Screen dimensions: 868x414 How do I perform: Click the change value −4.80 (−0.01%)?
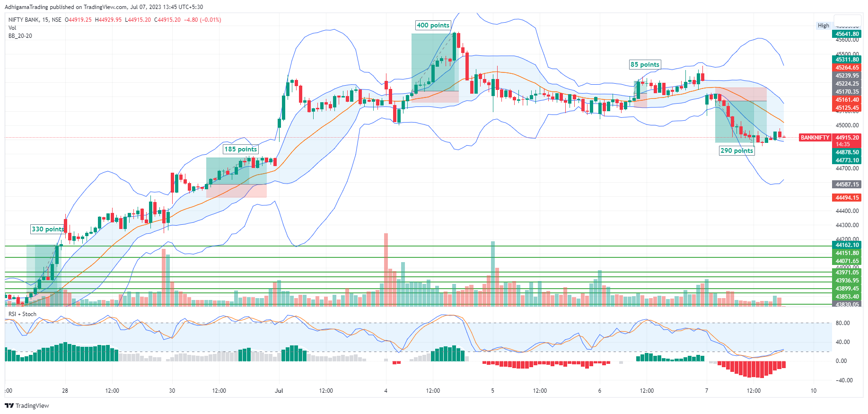tap(202, 20)
